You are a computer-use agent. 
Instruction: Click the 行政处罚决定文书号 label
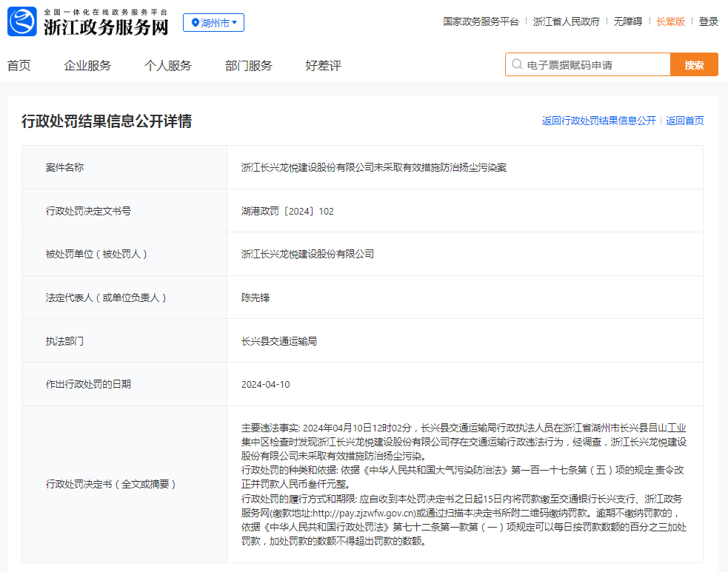tap(88, 211)
